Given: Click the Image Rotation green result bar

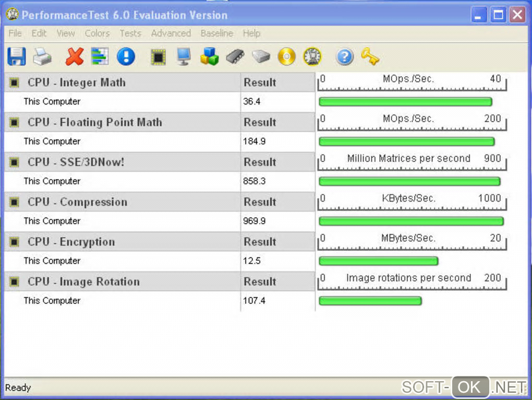Looking at the screenshot, I should click(370, 301).
